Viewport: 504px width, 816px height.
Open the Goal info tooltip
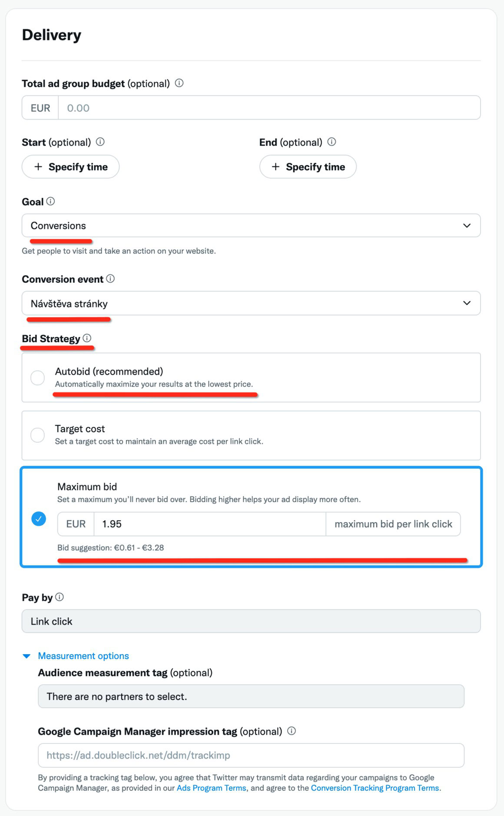[52, 201]
